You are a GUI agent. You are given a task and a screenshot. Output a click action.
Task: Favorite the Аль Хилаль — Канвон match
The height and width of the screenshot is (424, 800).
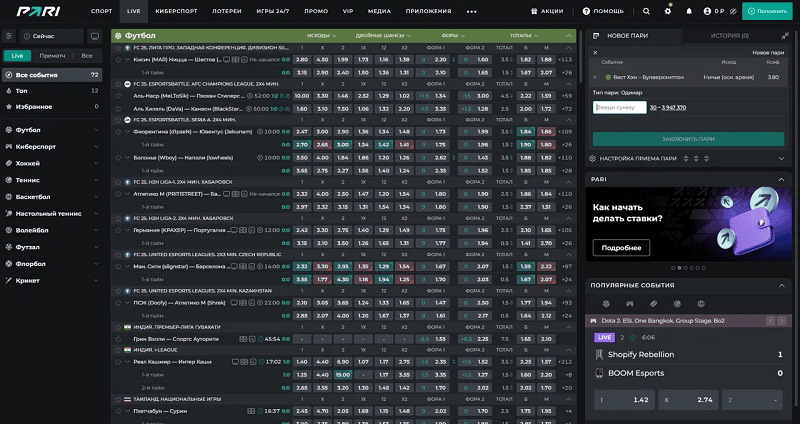point(118,109)
